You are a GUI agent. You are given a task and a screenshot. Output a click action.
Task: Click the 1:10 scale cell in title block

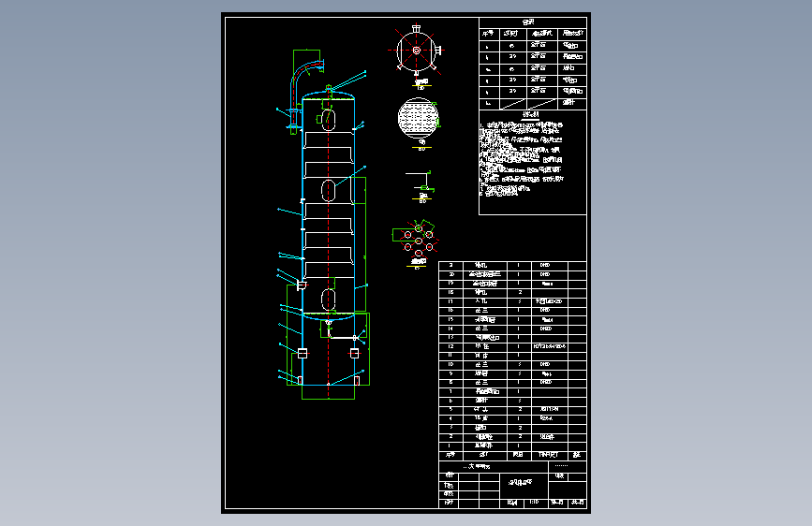coord(535,503)
